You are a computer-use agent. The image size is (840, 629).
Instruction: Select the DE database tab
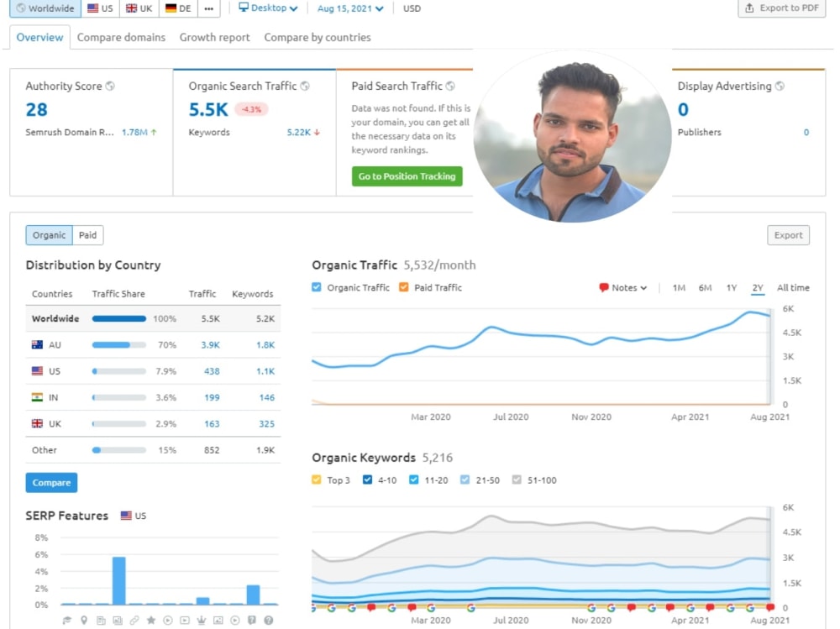pos(178,8)
